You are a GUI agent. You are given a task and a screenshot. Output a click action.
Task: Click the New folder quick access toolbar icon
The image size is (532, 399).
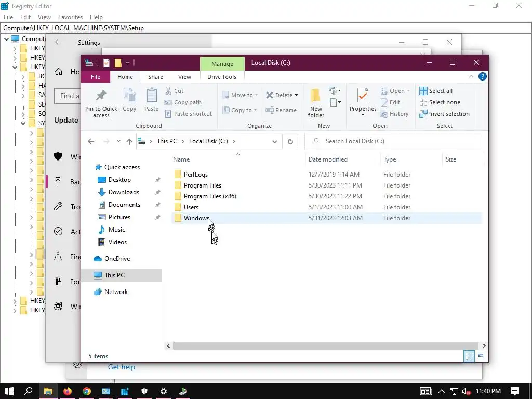click(118, 63)
